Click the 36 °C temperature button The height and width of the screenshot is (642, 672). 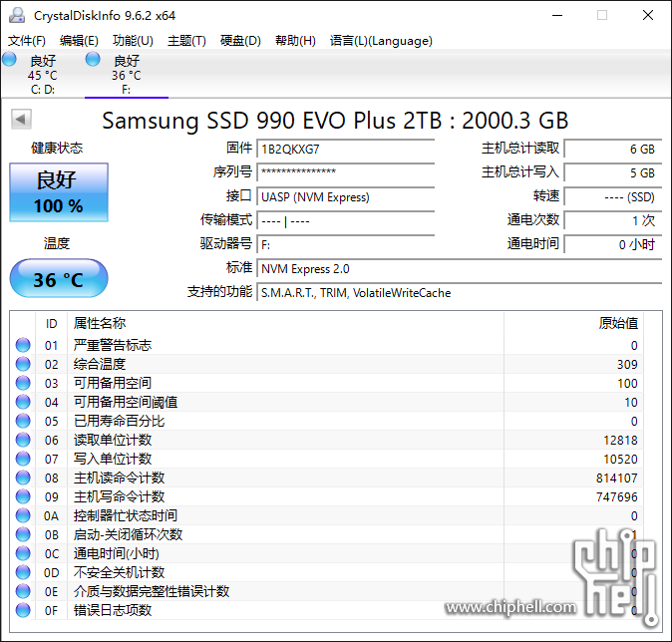[59, 278]
